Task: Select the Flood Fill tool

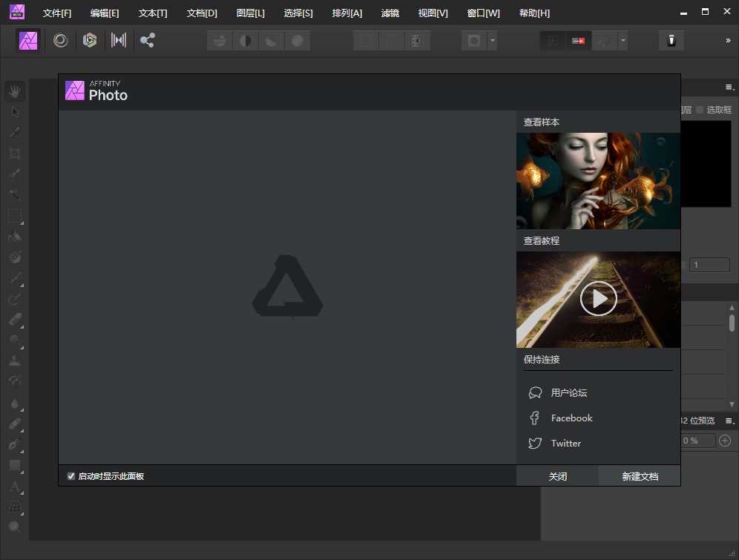Action: [x=15, y=236]
